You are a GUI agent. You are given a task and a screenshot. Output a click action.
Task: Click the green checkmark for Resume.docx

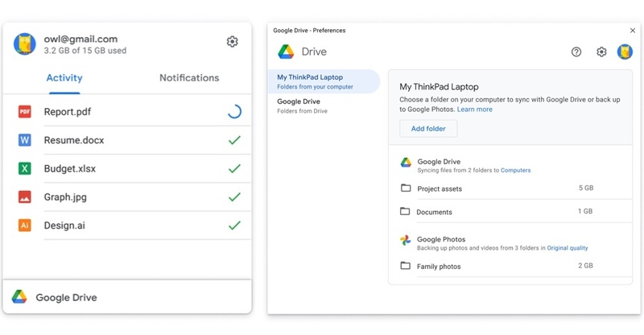point(234,140)
